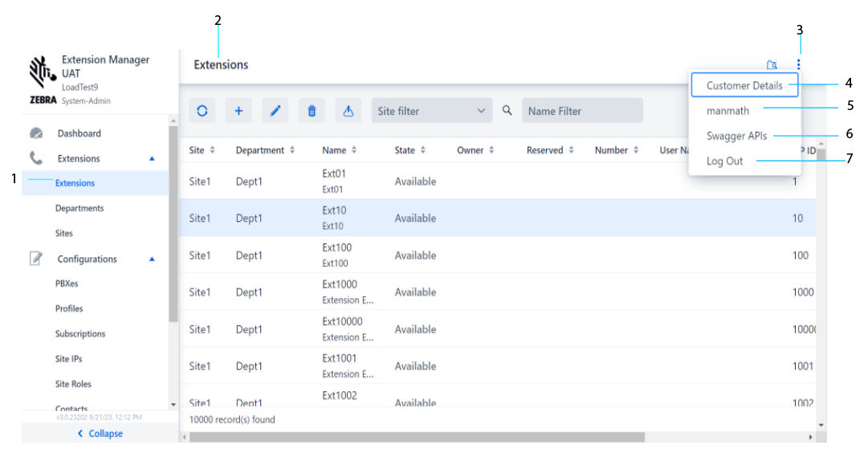Open Departments in the sidebar
The height and width of the screenshot is (462, 868).
pyautogui.click(x=79, y=208)
